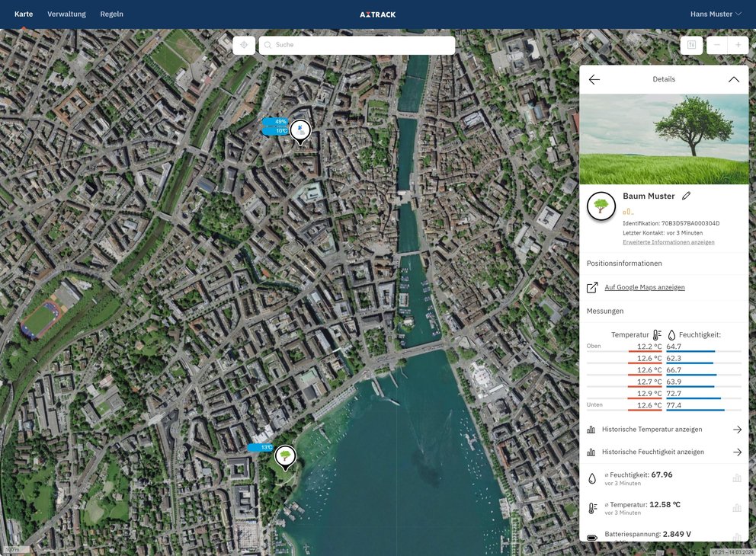
Task: Switch to the Verwaltung tab
Action: pos(66,14)
